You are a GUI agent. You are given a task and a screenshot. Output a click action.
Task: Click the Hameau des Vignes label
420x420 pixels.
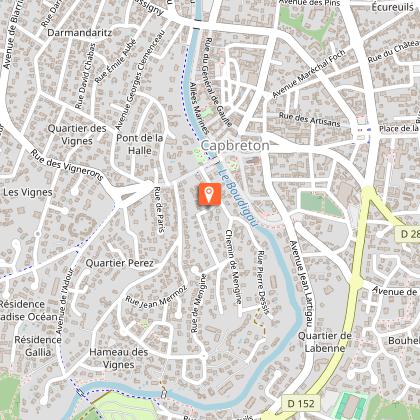[119, 358]
